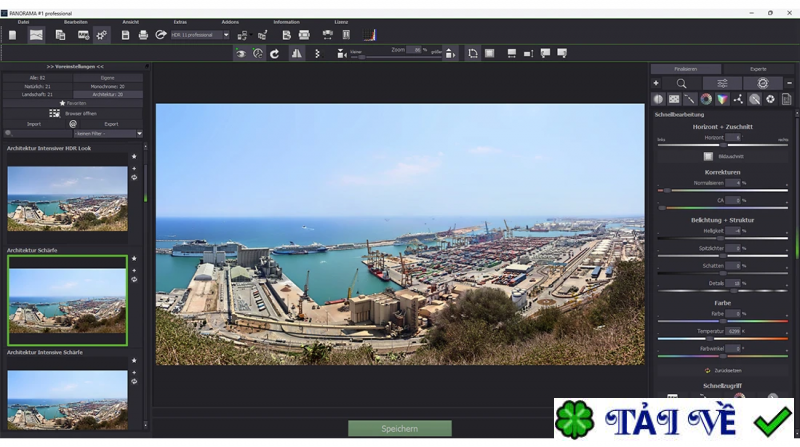Click the bold B icon in toolbar
Viewport: 800px width, 447px height.
286,35
